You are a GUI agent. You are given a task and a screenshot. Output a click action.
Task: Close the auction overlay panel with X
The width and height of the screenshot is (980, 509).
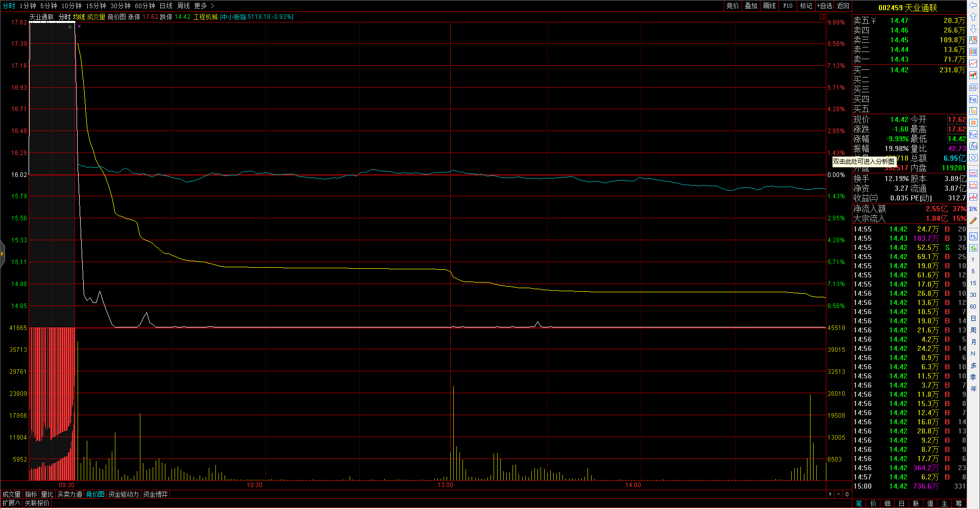tap(70, 27)
